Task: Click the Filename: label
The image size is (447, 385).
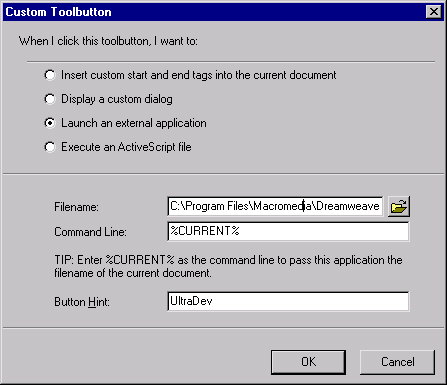Action: [76, 207]
